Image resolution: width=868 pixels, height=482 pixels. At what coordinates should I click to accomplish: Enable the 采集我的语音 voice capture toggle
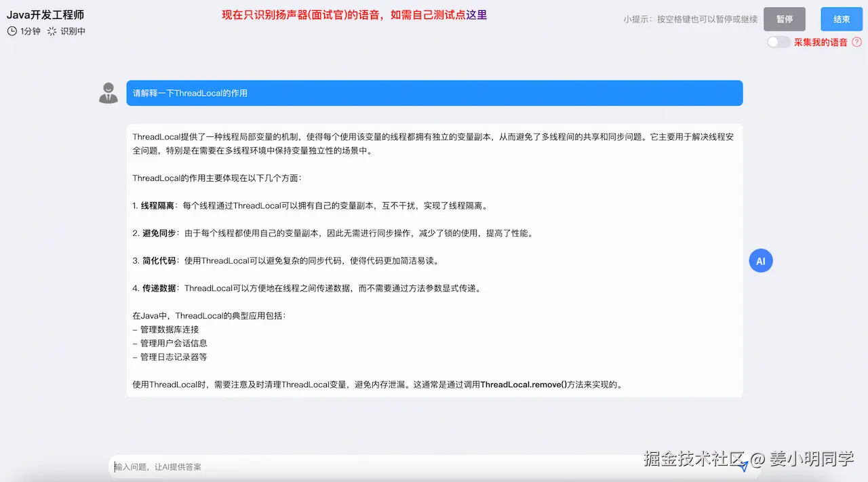pyautogui.click(x=778, y=41)
